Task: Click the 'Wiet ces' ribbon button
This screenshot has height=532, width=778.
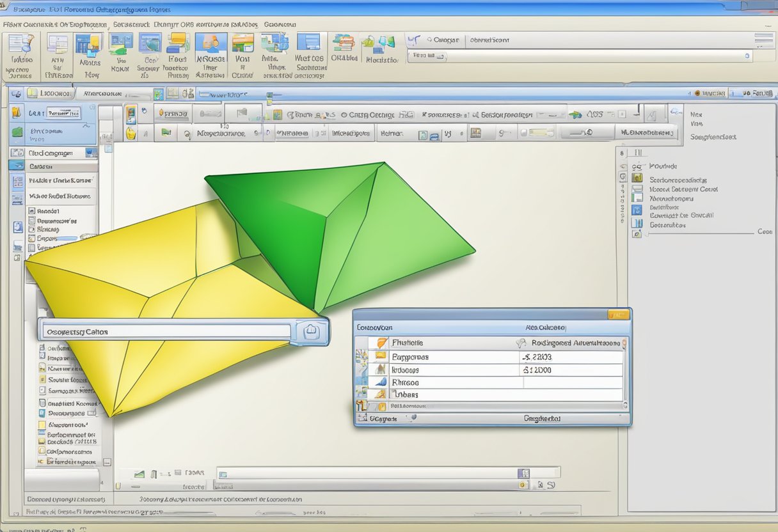Action: click(310, 56)
